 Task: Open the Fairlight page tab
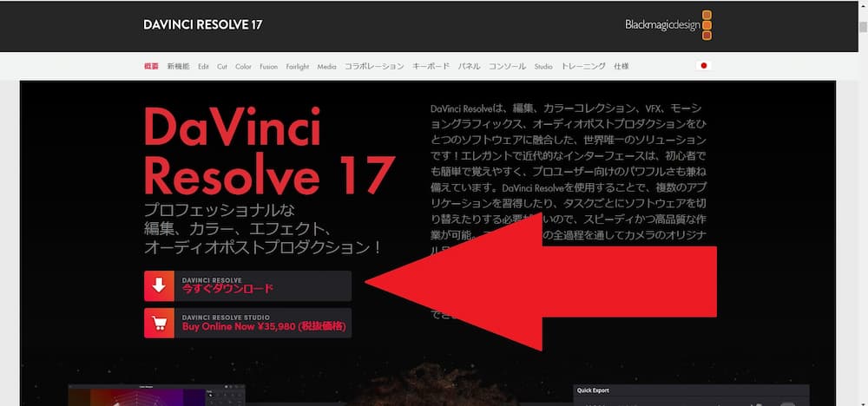pyautogui.click(x=297, y=67)
